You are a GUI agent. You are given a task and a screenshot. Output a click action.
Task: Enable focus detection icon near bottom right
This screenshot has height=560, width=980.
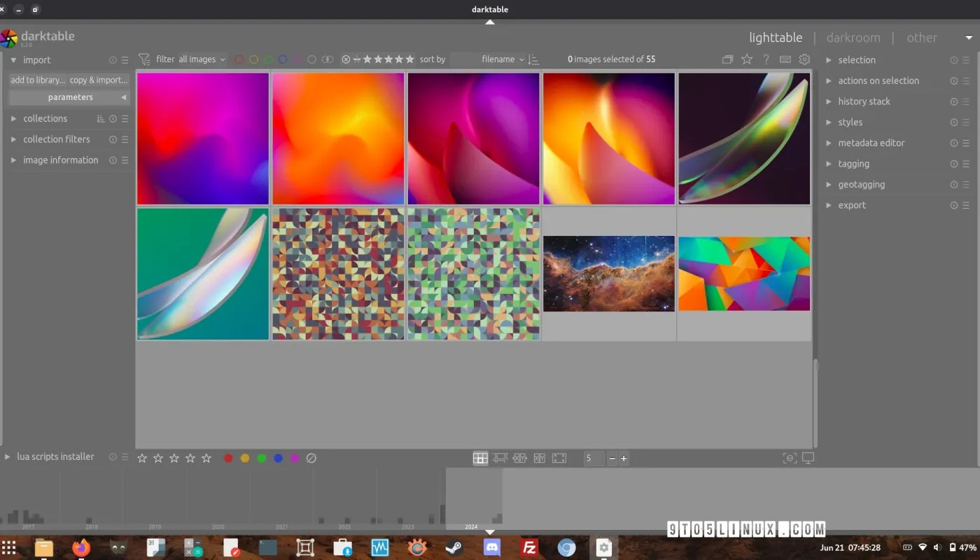790,458
